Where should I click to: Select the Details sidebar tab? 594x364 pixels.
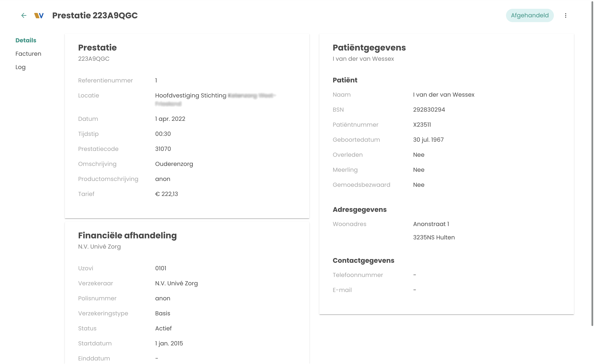point(26,40)
